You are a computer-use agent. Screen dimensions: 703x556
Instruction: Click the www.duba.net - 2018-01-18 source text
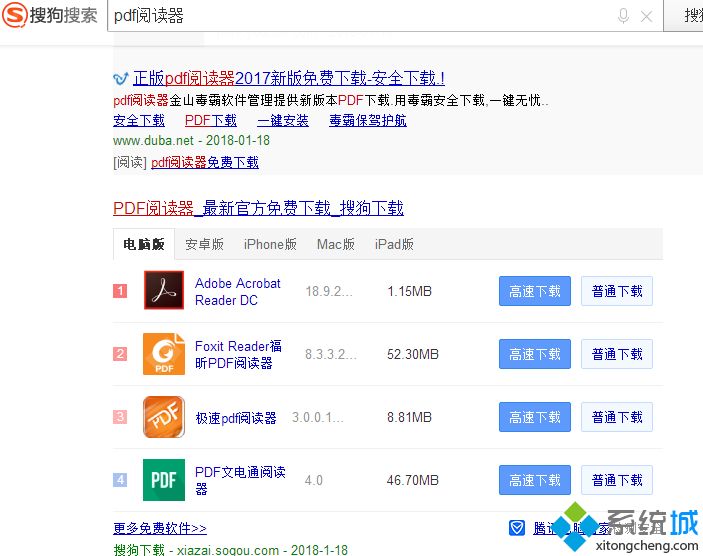(x=191, y=140)
